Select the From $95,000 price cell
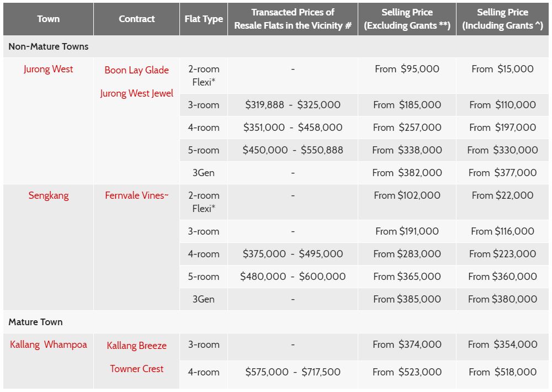 click(407, 69)
